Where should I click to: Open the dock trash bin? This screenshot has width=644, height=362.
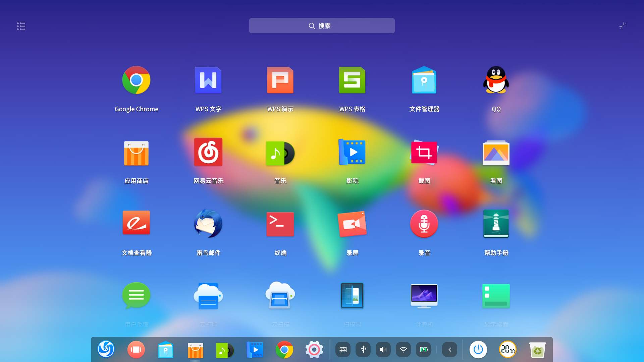(537, 350)
